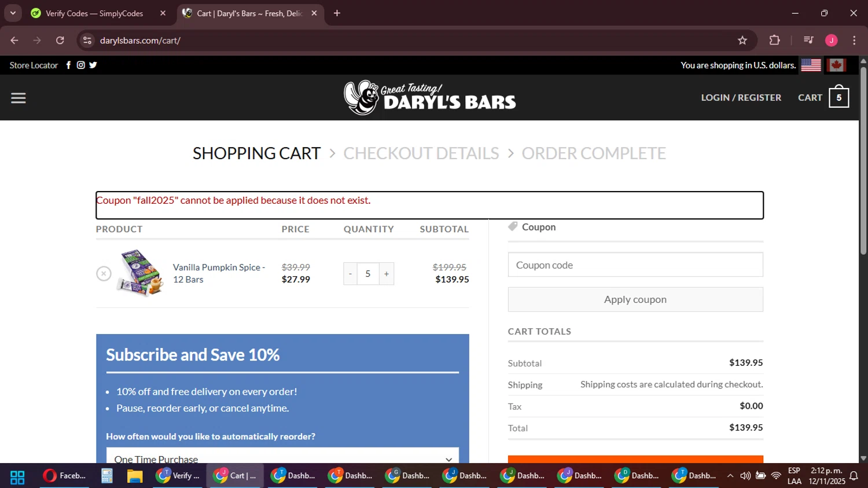The image size is (868, 488).
Task: Decrease quantity with minus button
Action: point(350,274)
